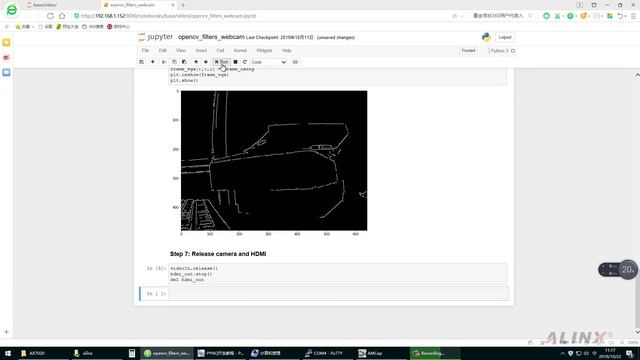The image size is (640, 360).
Task: Run the current cell
Action: (x=221, y=62)
